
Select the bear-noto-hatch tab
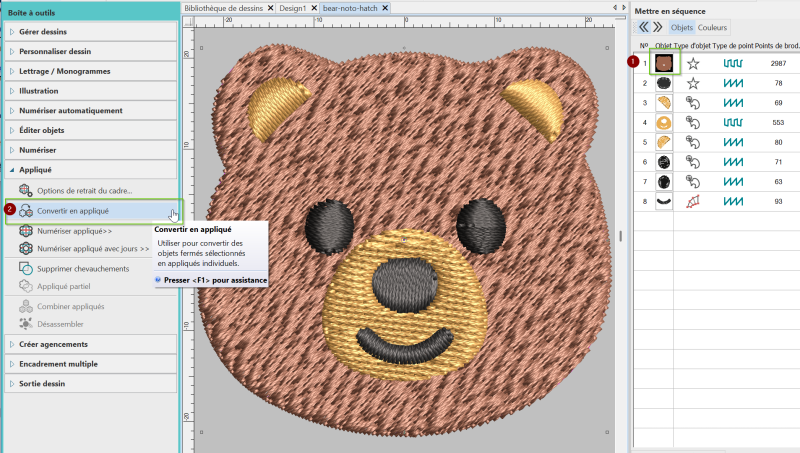tap(350, 8)
